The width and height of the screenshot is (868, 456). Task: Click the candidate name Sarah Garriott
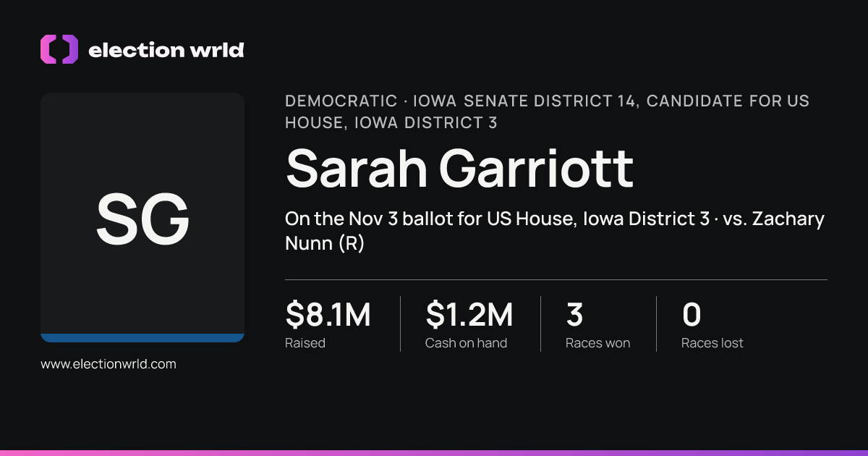pyautogui.click(x=459, y=168)
